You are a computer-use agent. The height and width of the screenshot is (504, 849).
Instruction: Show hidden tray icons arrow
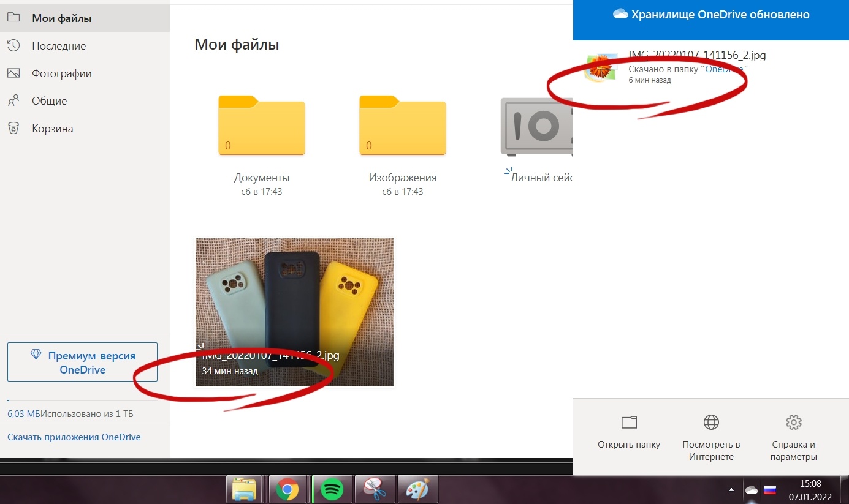coord(732,490)
